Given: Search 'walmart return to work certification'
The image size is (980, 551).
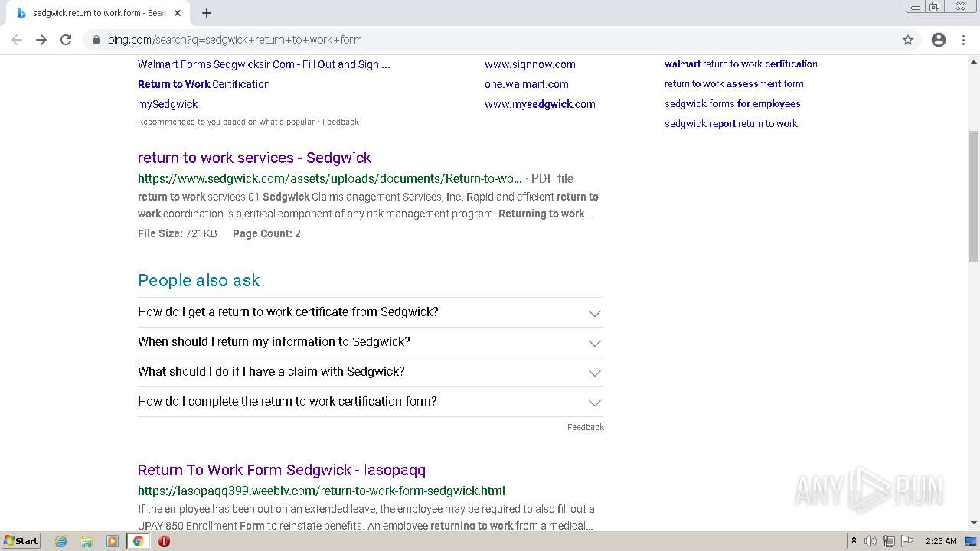Looking at the screenshot, I should [x=741, y=64].
